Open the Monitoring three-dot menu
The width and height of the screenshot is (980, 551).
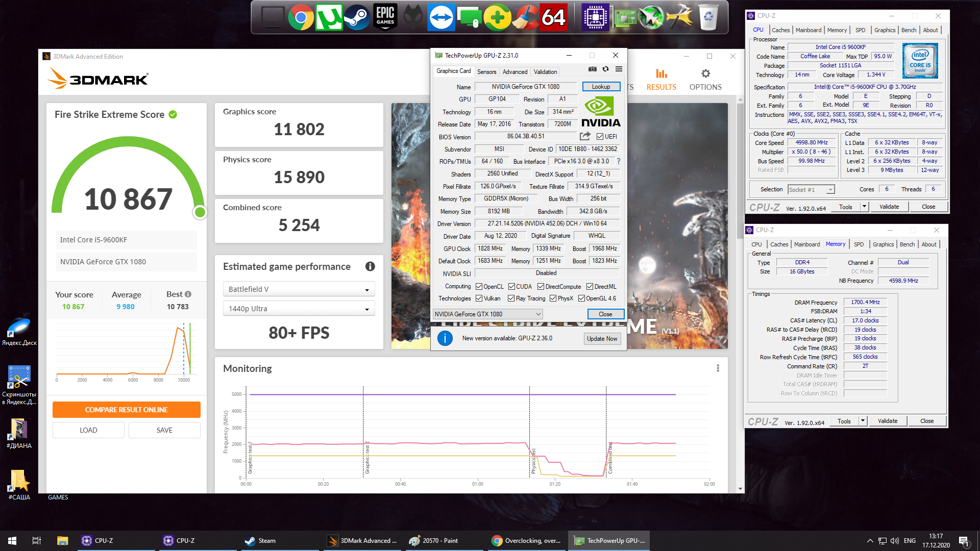(x=718, y=368)
